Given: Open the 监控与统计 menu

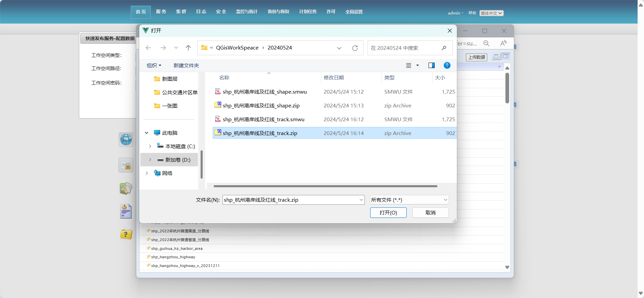Looking at the screenshot, I should click(x=247, y=11).
